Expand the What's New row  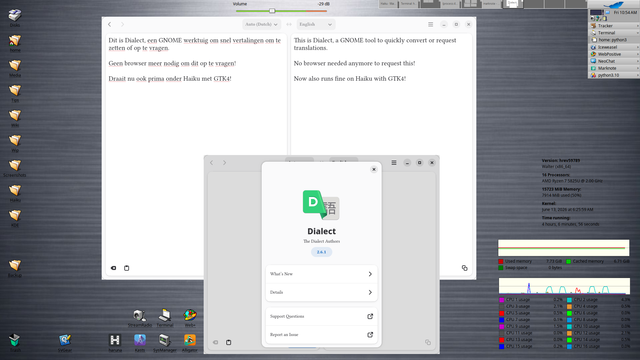pyautogui.click(x=321, y=274)
